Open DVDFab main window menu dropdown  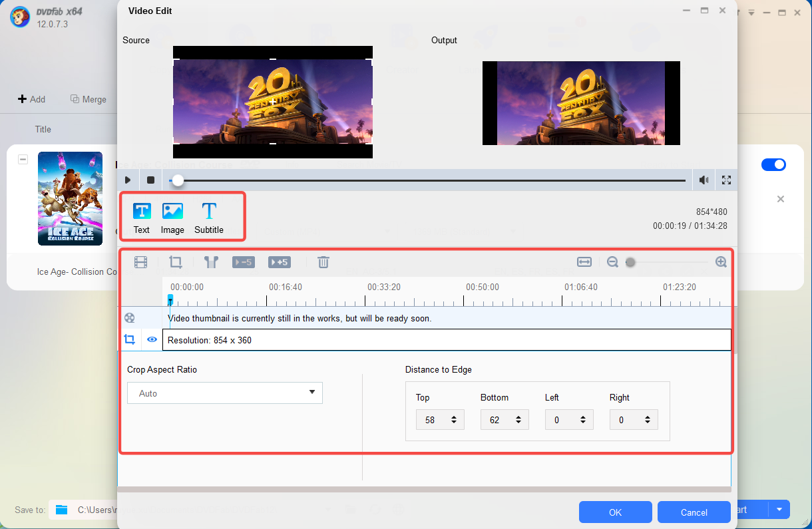[751, 13]
